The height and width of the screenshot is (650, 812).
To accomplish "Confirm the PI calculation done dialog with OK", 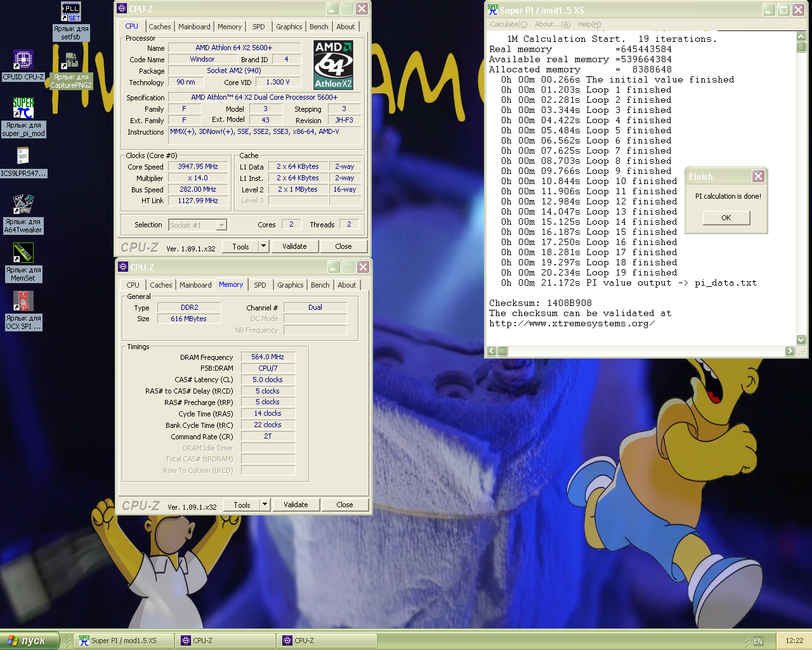I will coord(726,218).
